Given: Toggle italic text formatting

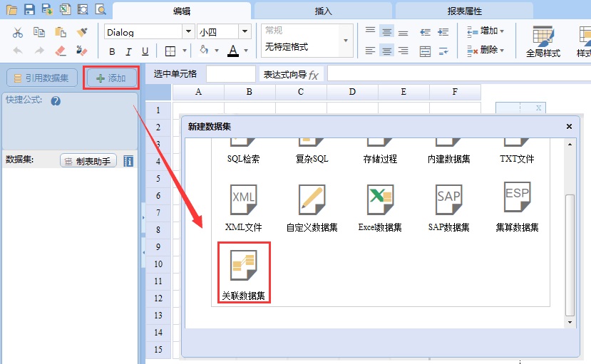Looking at the screenshot, I should (129, 51).
